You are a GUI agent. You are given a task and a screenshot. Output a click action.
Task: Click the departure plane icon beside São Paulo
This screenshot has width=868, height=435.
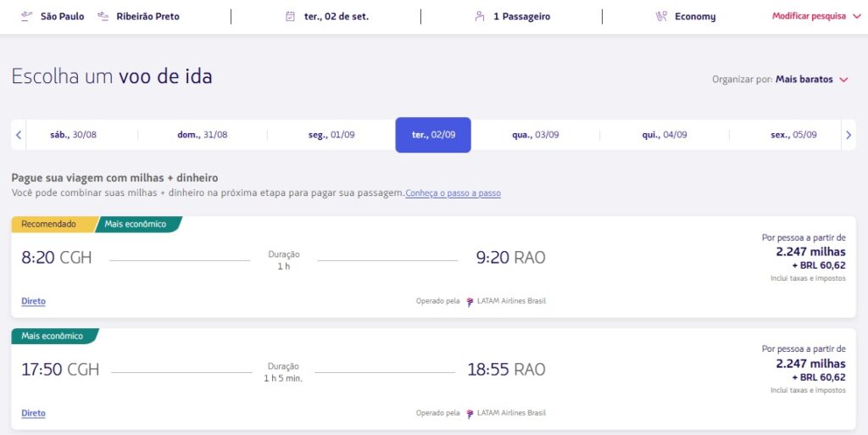coord(26,17)
